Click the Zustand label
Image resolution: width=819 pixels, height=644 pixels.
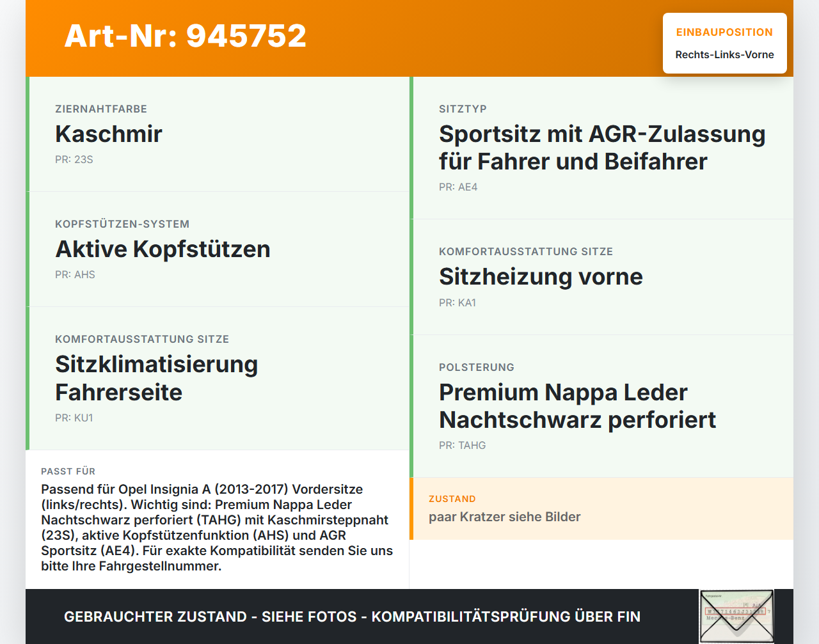coord(452,499)
